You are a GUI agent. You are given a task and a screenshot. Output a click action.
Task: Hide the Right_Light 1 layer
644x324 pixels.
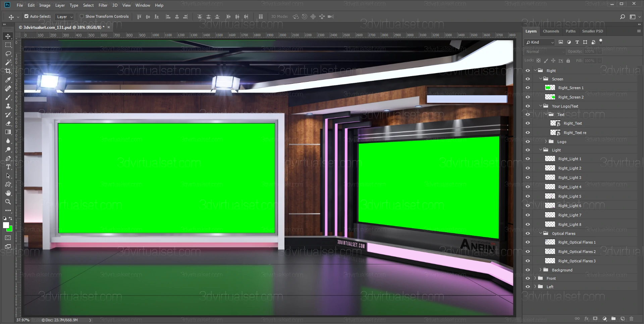(528, 159)
